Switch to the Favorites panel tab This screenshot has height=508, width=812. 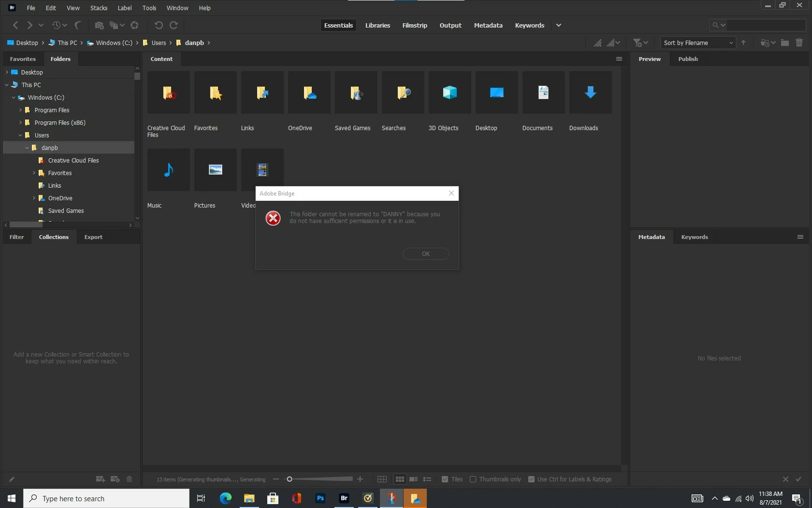(23, 59)
